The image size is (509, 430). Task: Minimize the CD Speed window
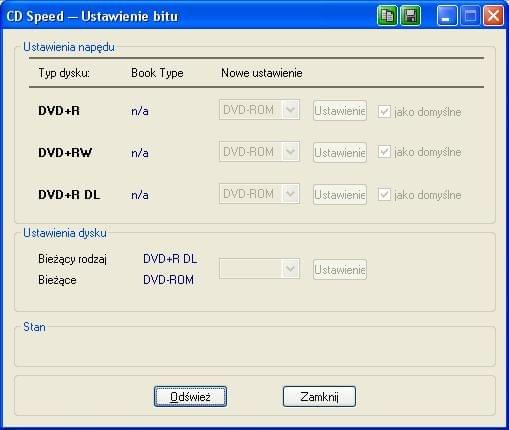point(447,16)
